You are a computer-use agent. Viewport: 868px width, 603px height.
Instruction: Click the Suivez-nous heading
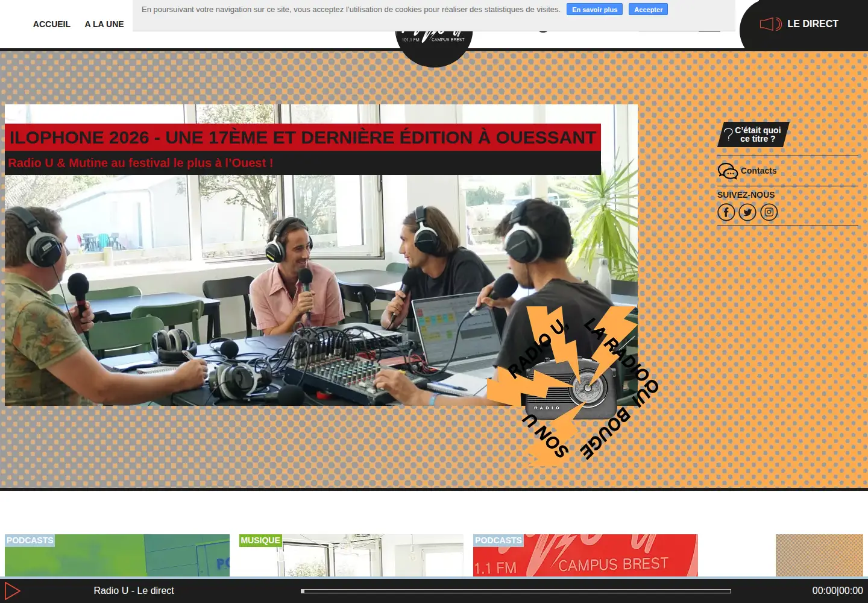coord(746,195)
